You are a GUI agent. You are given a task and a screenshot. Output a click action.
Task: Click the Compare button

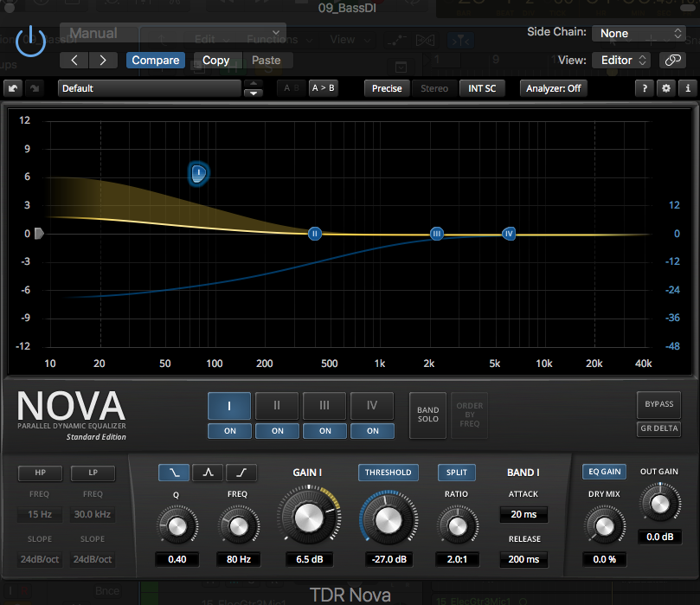click(156, 61)
